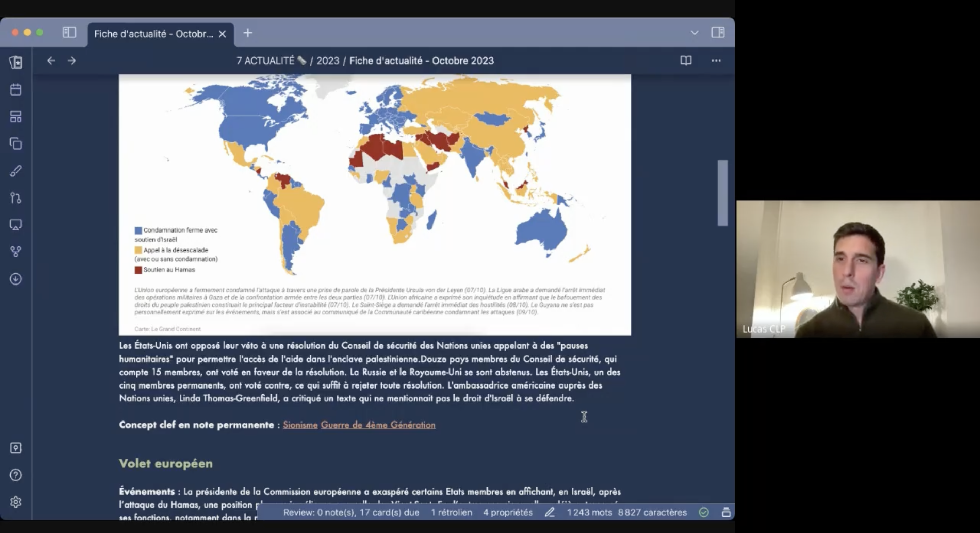Viewport: 980px width, 533px height.
Task: Toggle the right sidebar panel
Action: pos(718,33)
